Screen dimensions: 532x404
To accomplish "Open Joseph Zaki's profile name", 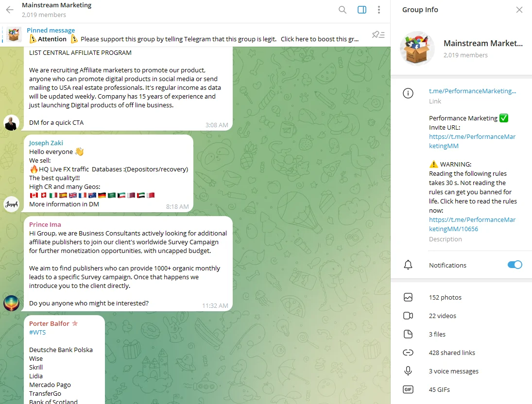I will point(46,143).
